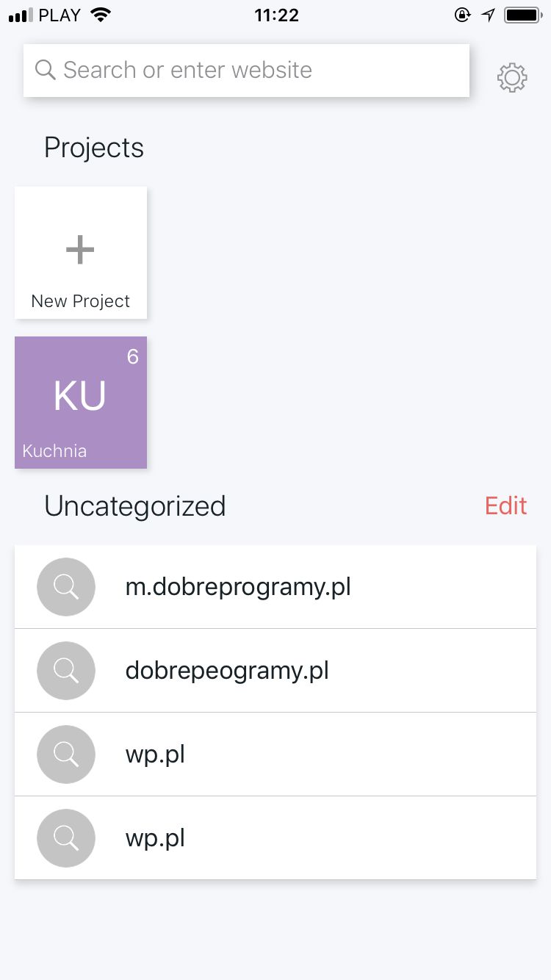
Task: Open the lower wp.pl link text
Action: pyautogui.click(x=155, y=838)
